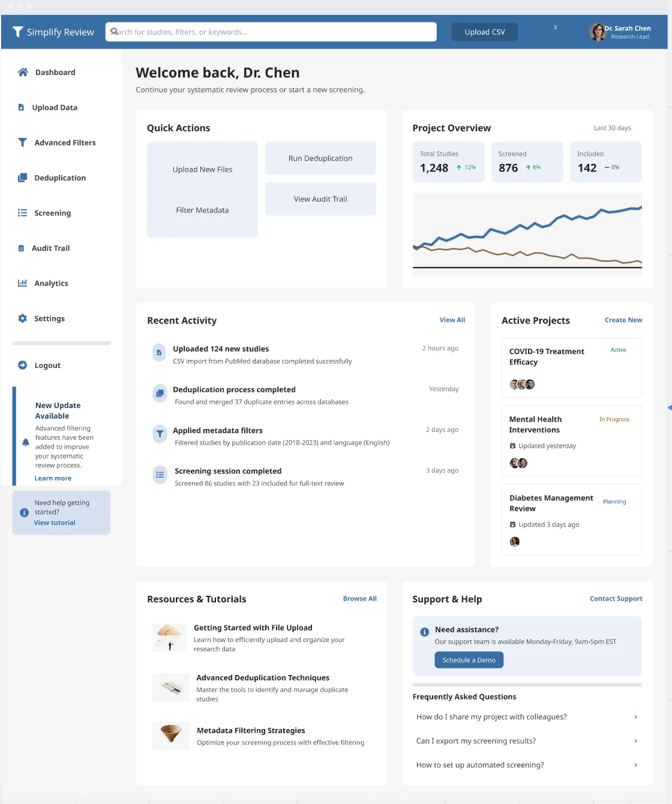The image size is (672, 804).
Task: Click the View tutorial link
Action: pos(55,523)
